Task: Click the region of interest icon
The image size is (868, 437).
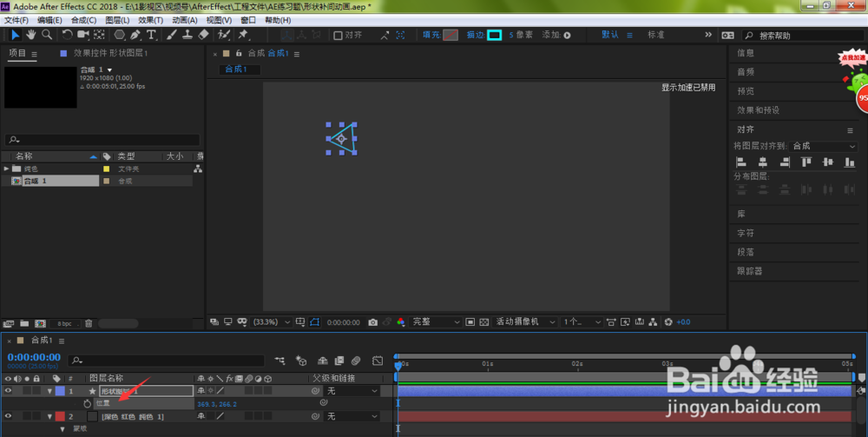Action: [x=470, y=321]
